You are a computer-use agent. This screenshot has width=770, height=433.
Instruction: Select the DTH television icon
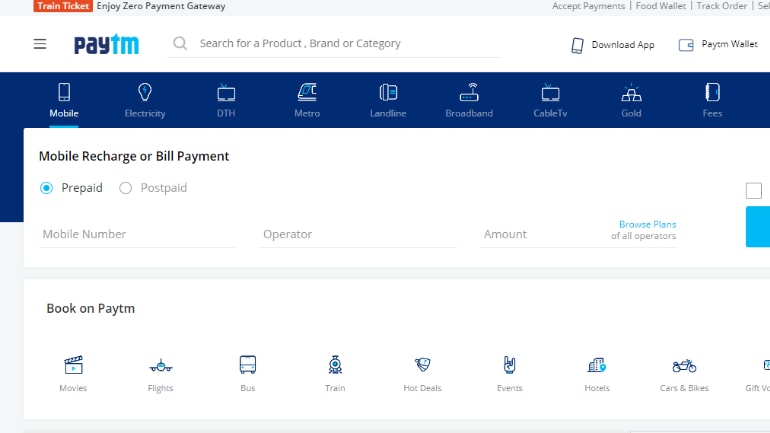click(226, 93)
